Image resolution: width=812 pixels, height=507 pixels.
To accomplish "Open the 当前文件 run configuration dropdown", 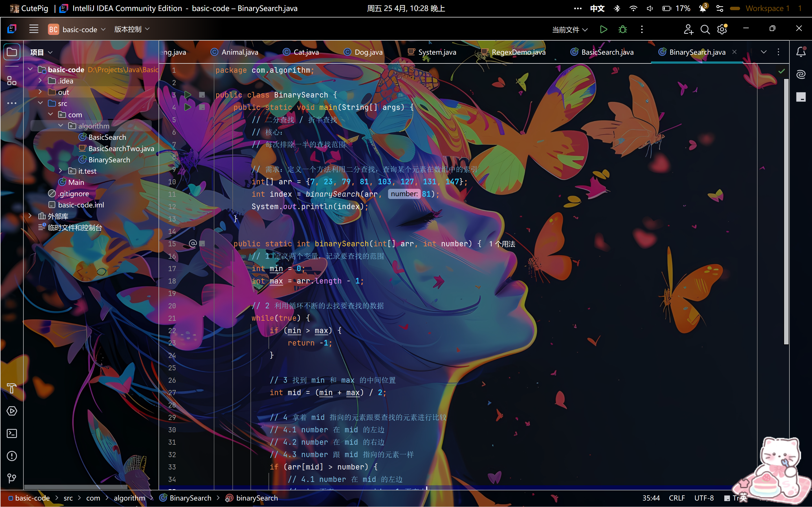I will 570,30.
